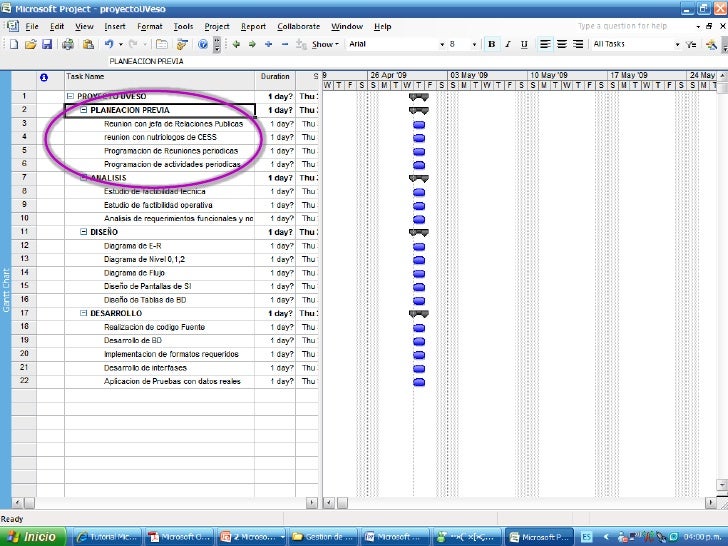Click the Help question mark icon
Viewport: 728px width, 546px height.
(203, 45)
